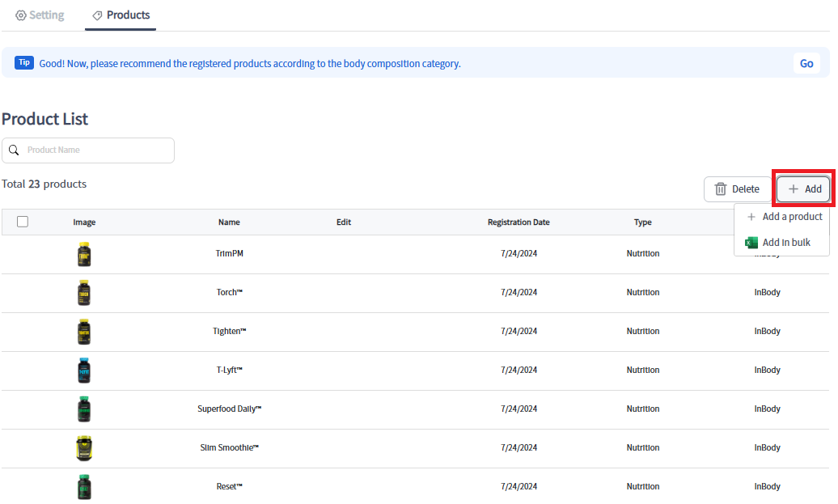
Task: Click the TrimPM product thumbnail
Action: [84, 254]
